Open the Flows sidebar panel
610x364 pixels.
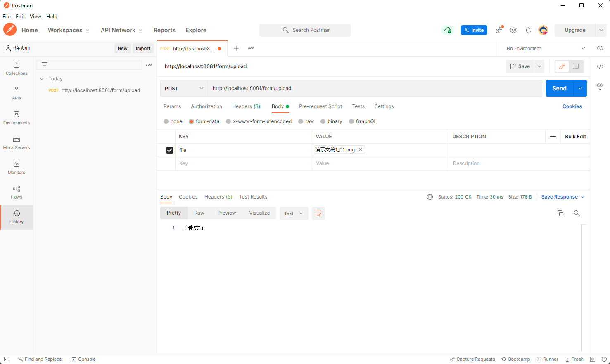[17, 192]
